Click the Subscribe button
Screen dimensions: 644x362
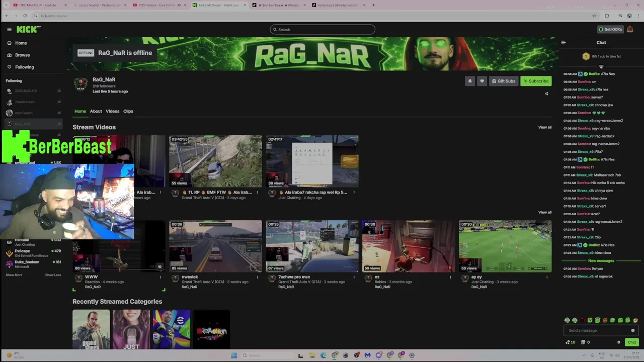click(x=536, y=81)
